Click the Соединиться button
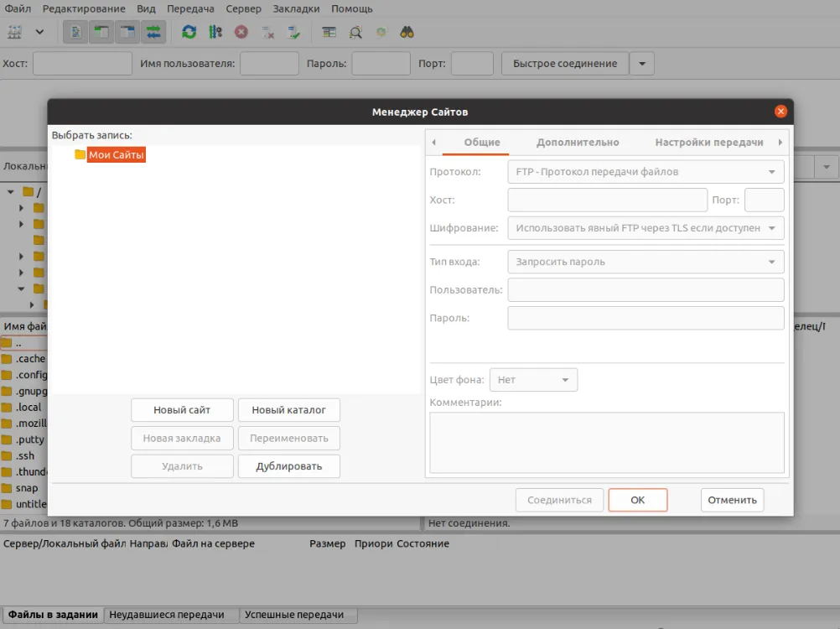The width and height of the screenshot is (840, 629). click(x=559, y=500)
